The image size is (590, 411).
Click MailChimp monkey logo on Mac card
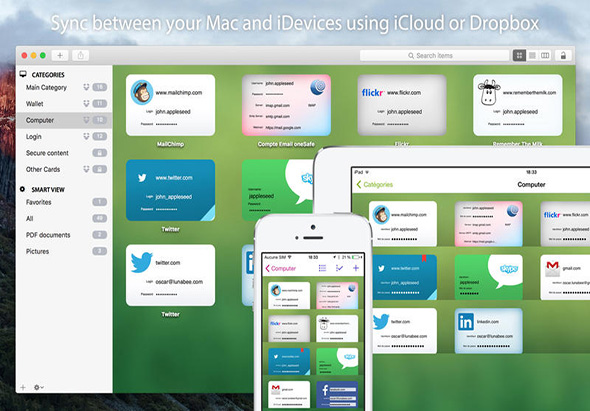[142, 92]
